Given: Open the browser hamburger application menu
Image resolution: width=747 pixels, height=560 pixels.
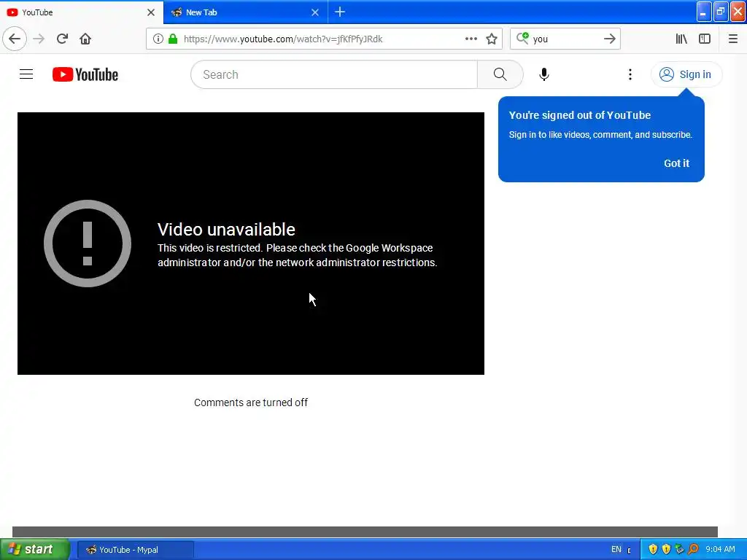Looking at the screenshot, I should click(x=732, y=39).
